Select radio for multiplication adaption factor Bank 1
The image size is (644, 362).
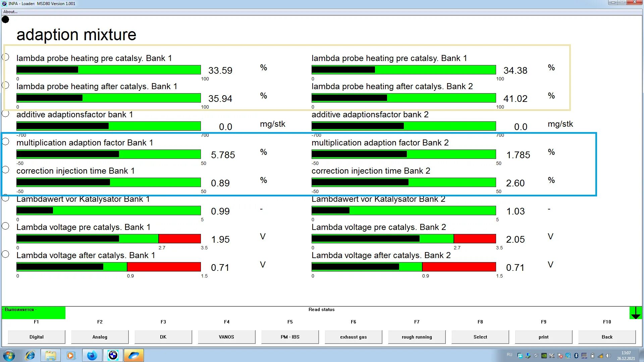[x=6, y=141]
